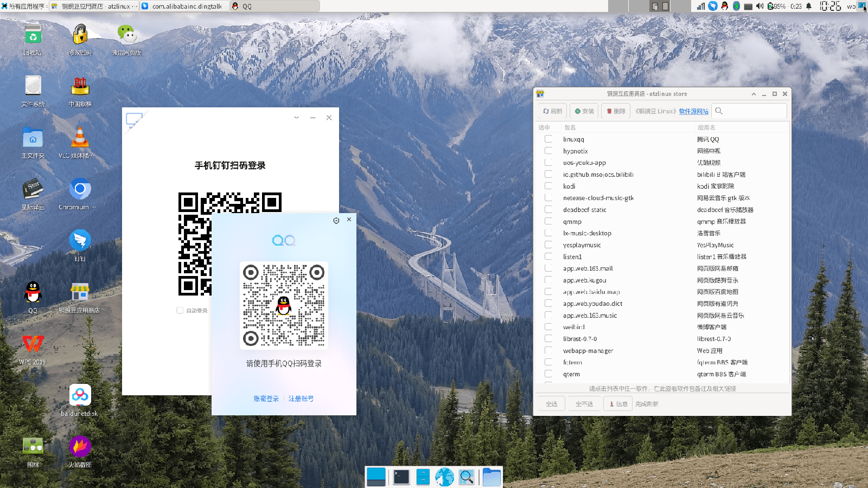Open the dropdown chevron in DingTalk title bar
The width and height of the screenshot is (868, 488).
click(x=296, y=118)
